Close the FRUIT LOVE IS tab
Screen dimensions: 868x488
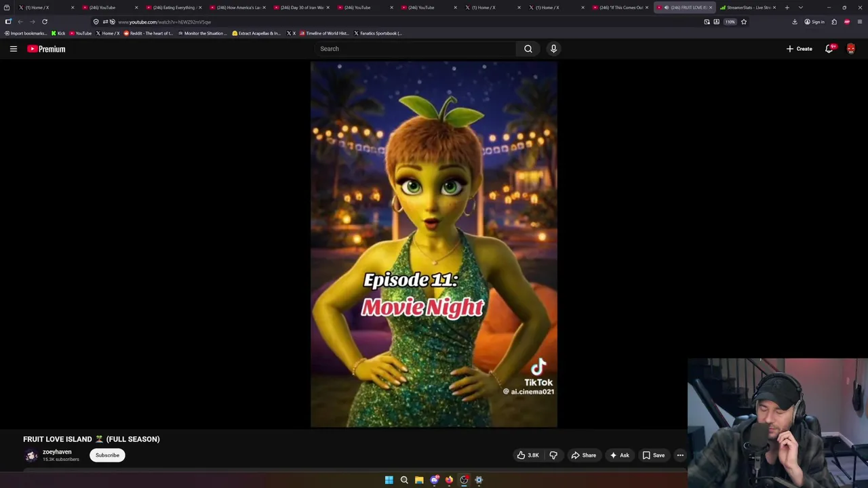tap(711, 7)
